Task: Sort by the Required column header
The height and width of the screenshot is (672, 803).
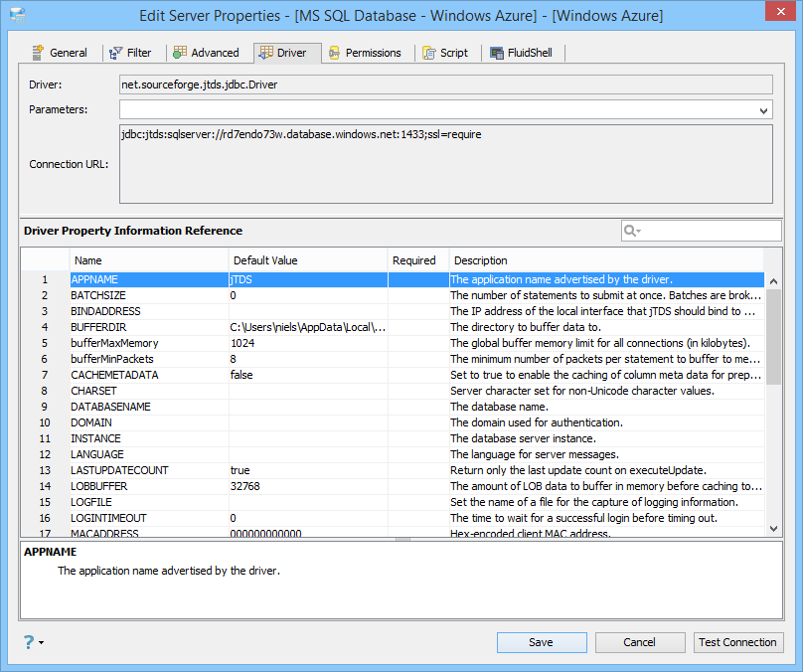Action: click(x=417, y=260)
